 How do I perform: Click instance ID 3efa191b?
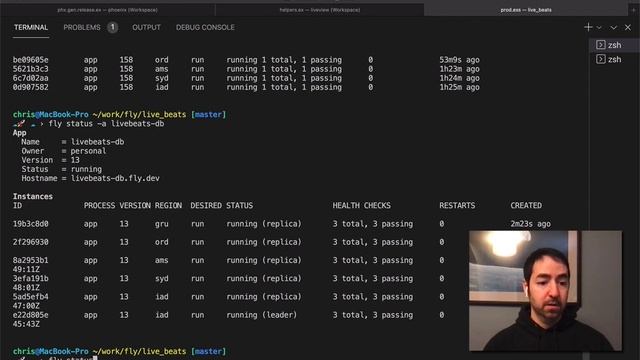coord(31,278)
